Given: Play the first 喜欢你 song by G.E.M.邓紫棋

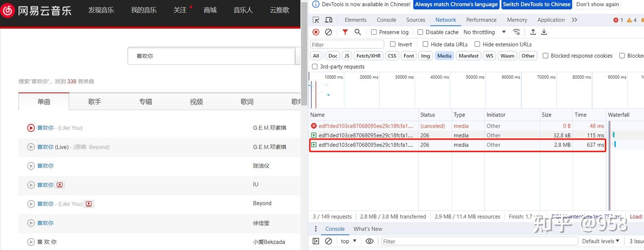Looking at the screenshot, I should pos(31,128).
